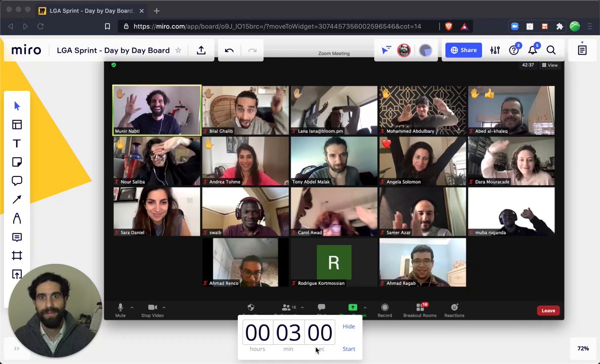Open the Zoom browser extension icon
The width and height of the screenshot is (600, 364).
pyautogui.click(x=515, y=26)
